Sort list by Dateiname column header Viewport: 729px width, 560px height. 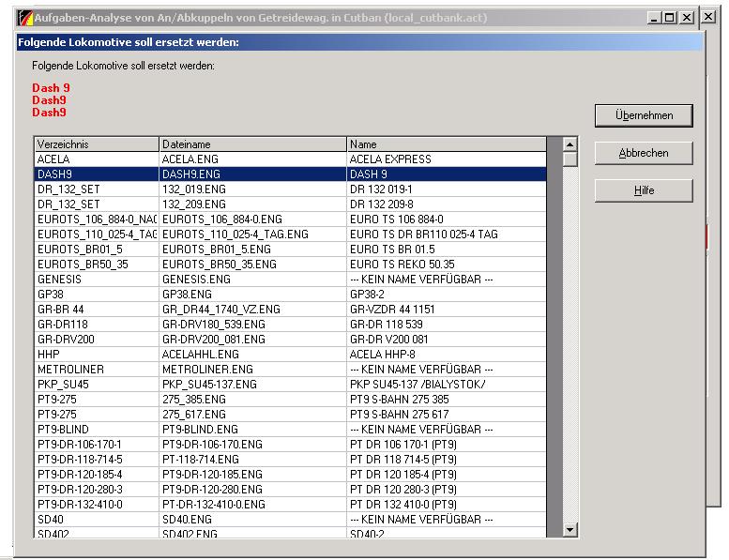[x=252, y=144]
